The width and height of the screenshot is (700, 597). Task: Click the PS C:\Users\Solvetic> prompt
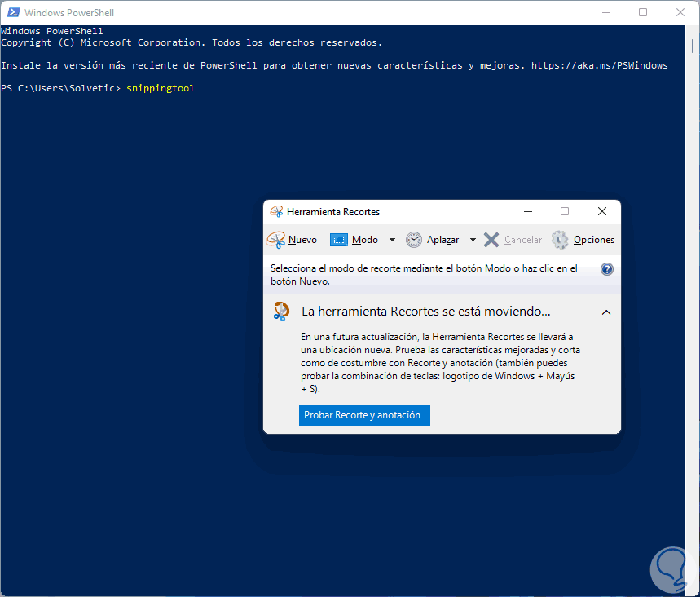(61, 88)
